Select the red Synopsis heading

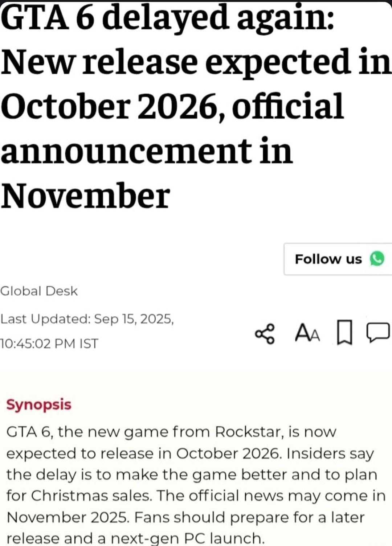coord(39,404)
